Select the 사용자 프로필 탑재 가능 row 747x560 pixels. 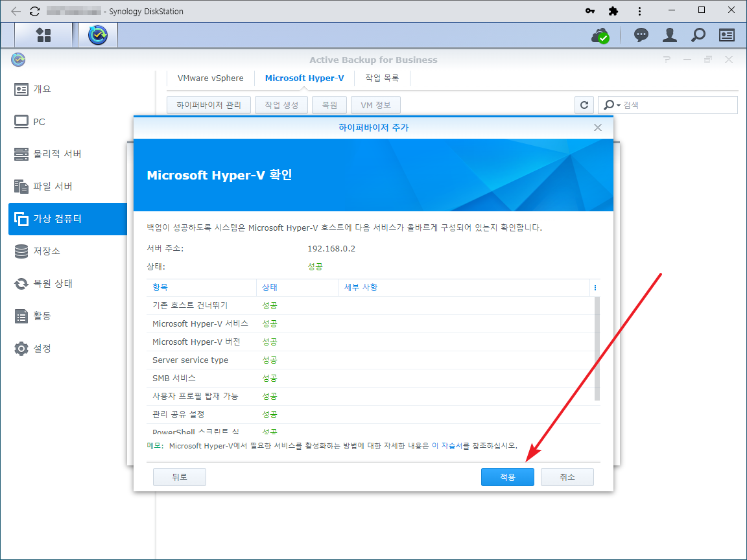371,396
